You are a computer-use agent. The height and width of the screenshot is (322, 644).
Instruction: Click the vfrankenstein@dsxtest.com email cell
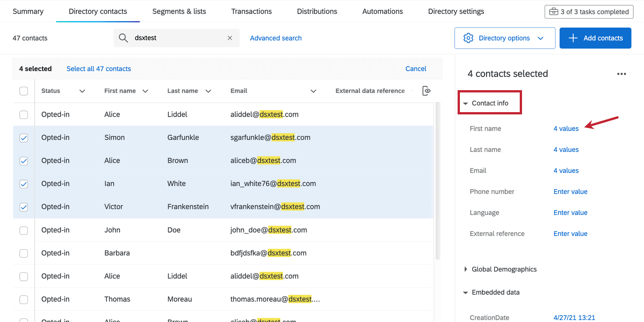[275, 207]
